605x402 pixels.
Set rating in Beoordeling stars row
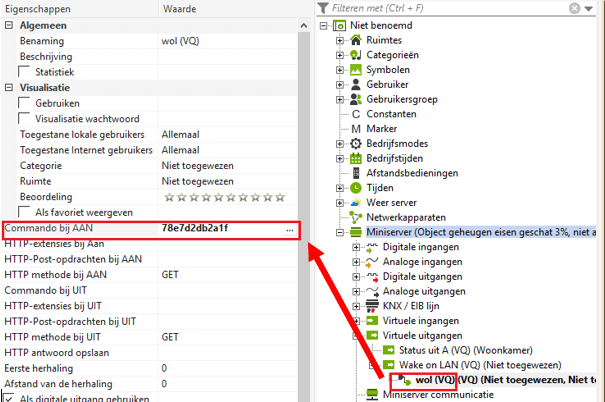pos(209,197)
